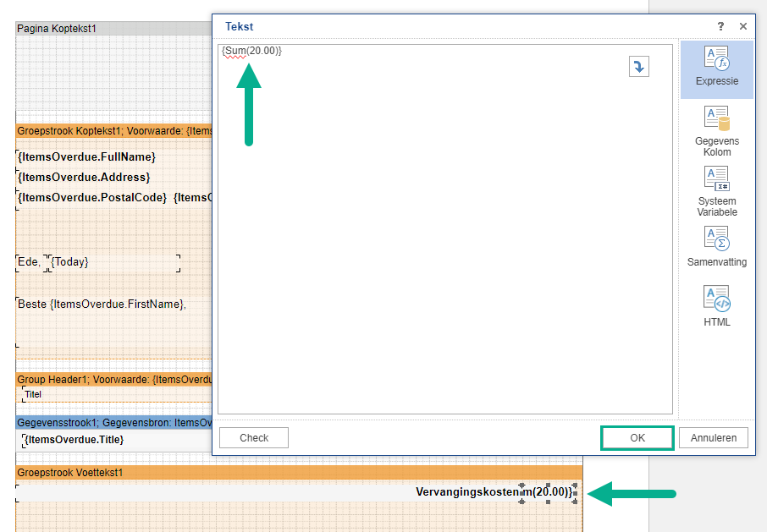Select the {ItemsOverdue.FullName} text field
This screenshot has height=532, width=767.
(x=86, y=156)
